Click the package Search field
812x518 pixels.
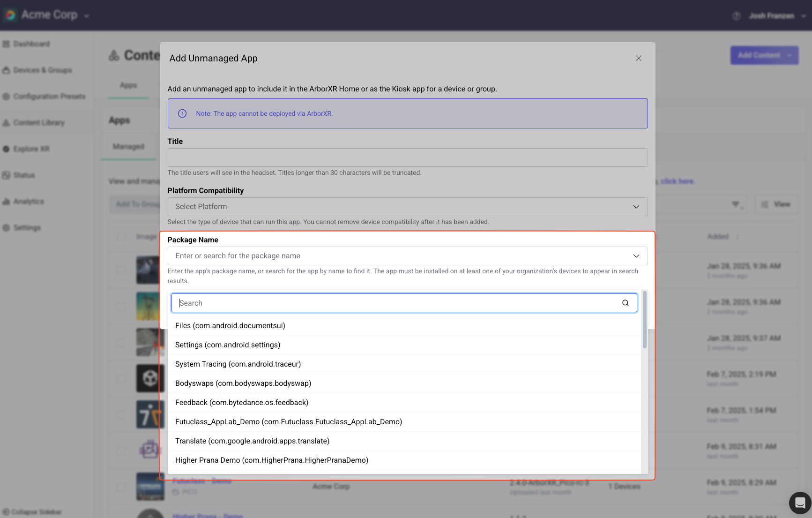[404, 303]
